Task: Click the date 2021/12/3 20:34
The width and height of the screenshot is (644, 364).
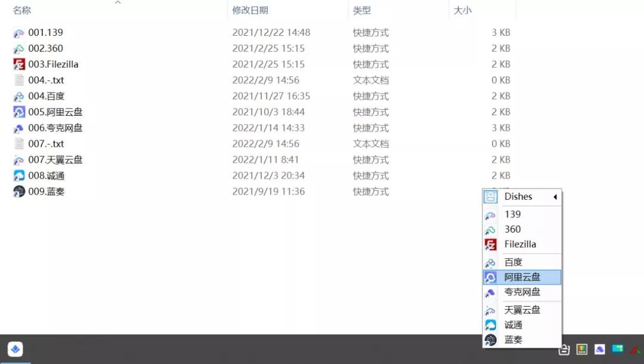Action: pos(268,176)
